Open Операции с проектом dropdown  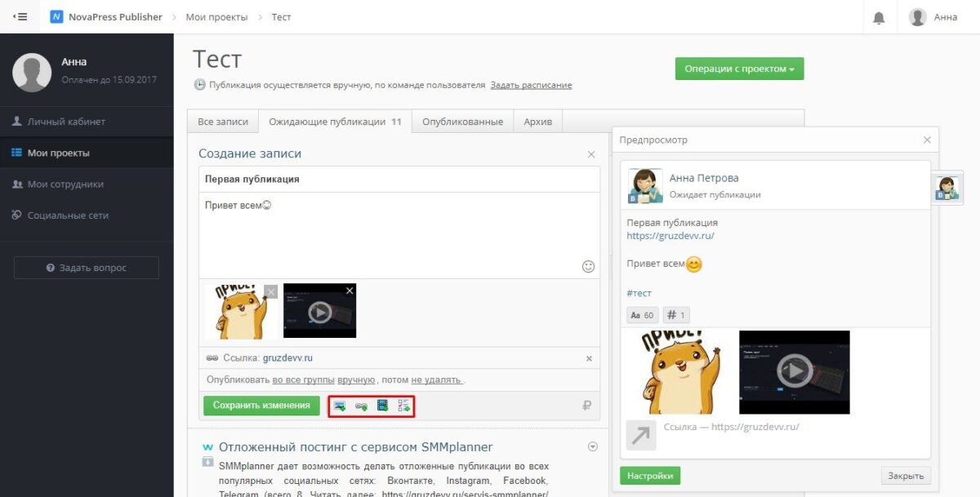[x=740, y=69]
